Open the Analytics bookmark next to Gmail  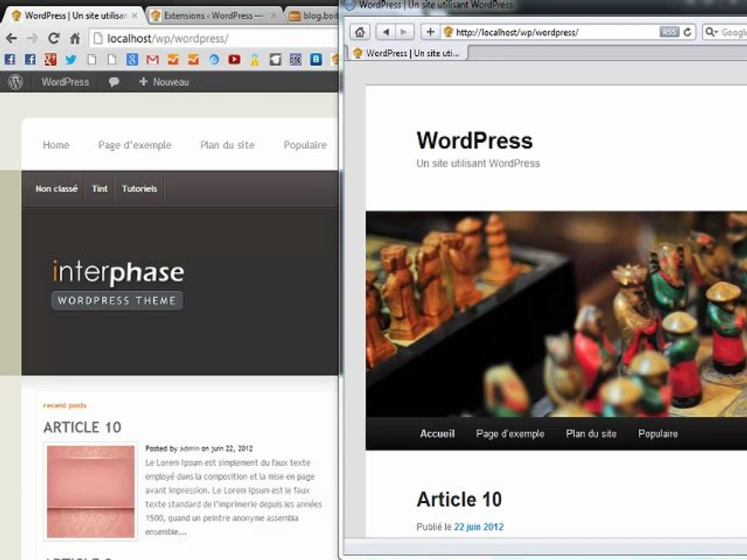pos(173,60)
